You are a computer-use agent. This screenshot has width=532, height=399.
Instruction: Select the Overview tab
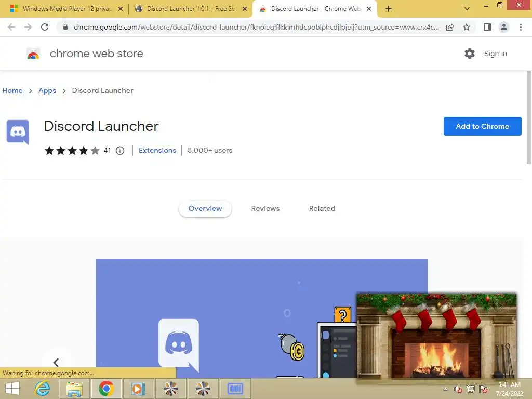205,209
